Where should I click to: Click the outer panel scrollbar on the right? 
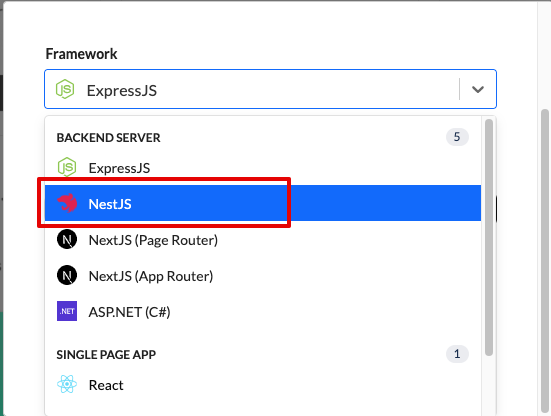(545, 260)
